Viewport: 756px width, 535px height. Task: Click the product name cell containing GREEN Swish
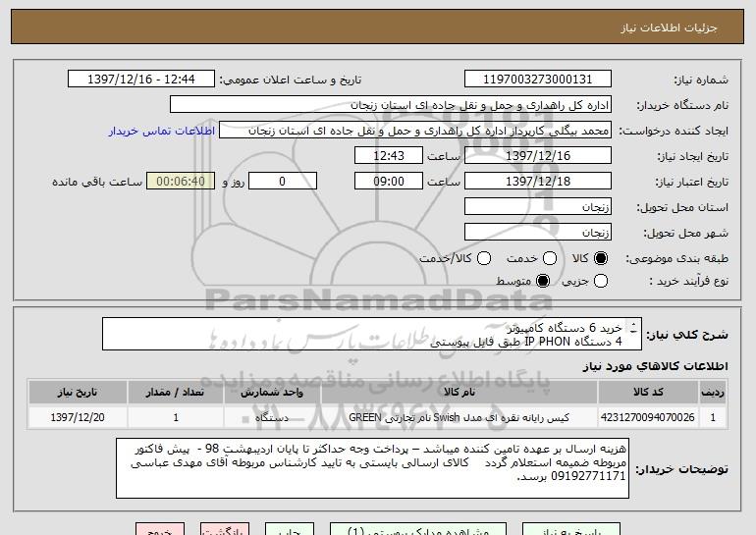click(459, 417)
